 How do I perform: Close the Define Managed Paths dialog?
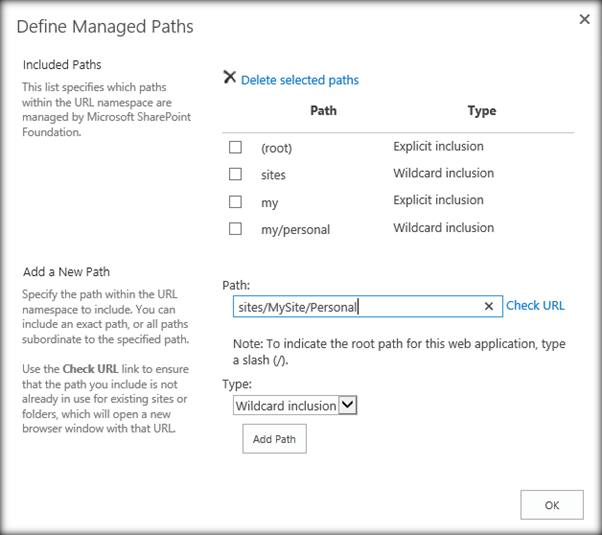tap(584, 19)
